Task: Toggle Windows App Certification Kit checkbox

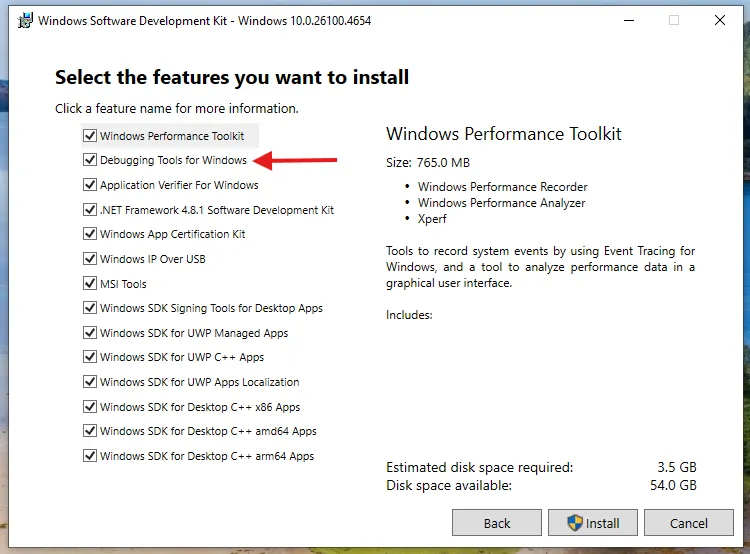Action: coord(90,234)
